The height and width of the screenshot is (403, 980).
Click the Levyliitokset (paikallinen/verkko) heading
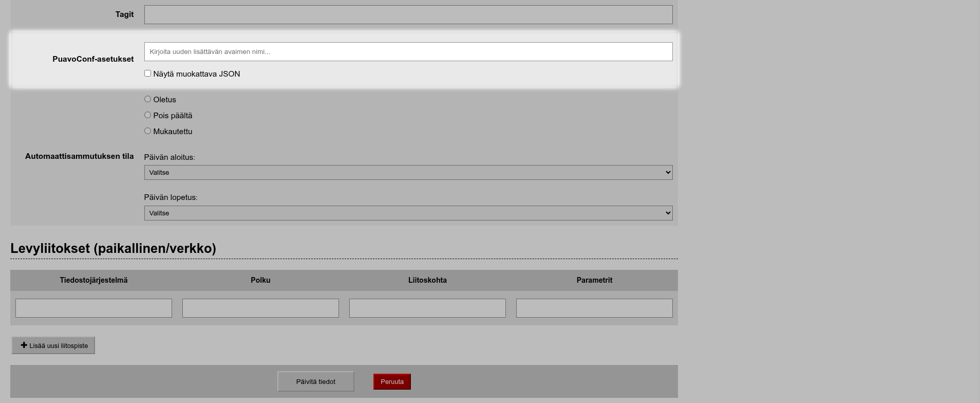pyautogui.click(x=113, y=248)
